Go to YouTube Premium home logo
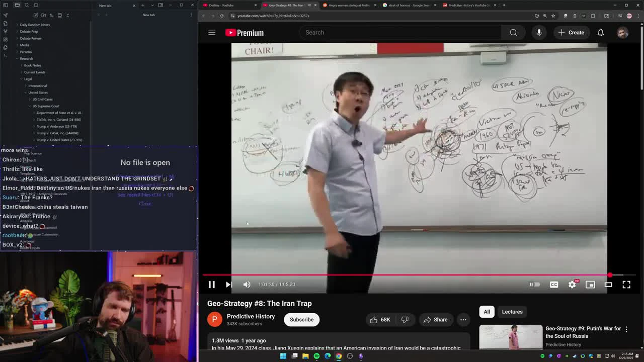 [245, 33]
